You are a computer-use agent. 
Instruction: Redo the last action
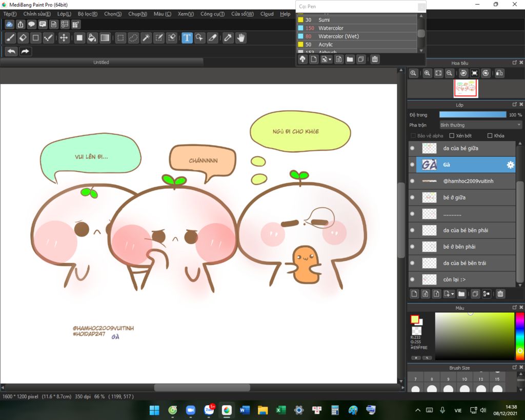tap(25, 51)
